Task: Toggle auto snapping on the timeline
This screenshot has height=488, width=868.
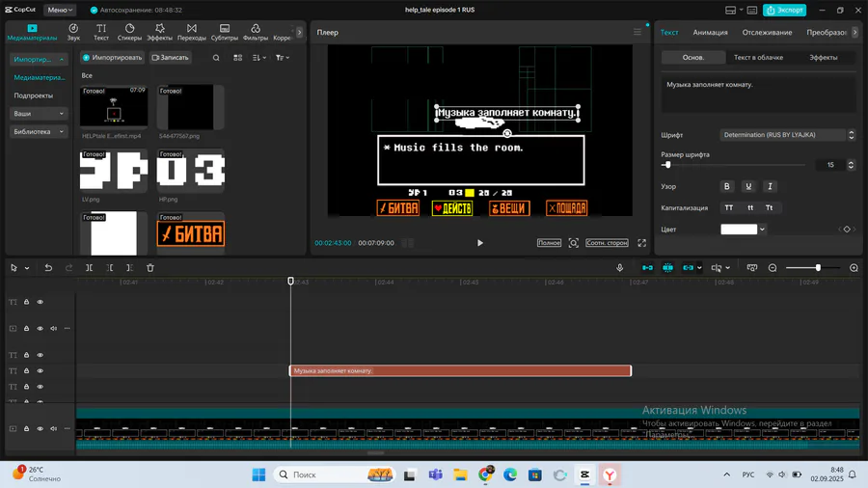Action: pos(667,268)
